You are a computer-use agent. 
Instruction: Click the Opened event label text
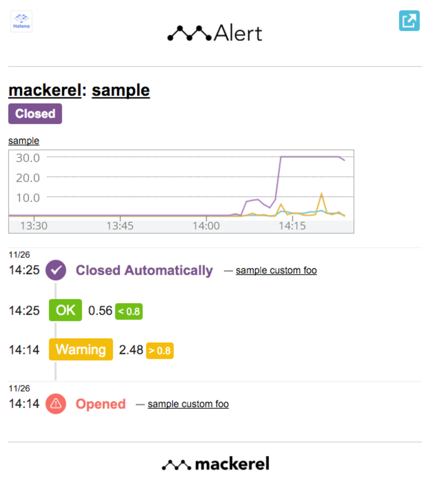(101, 404)
